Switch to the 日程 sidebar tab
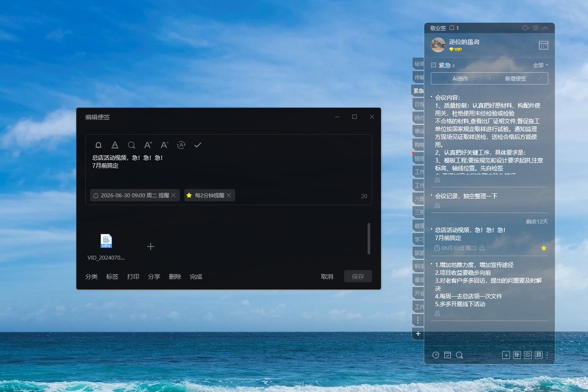Viewport: 588px width, 392px height. point(419,104)
